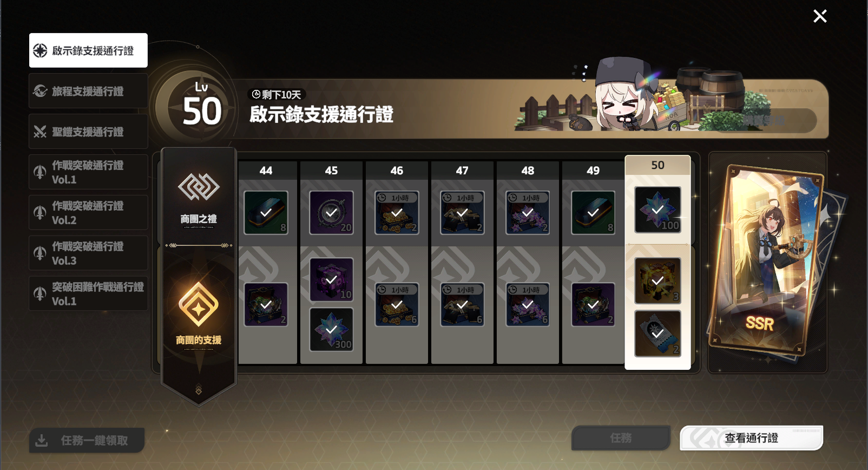
Task: Select the 聖鎧支援通行證 tab
Action: click(88, 132)
